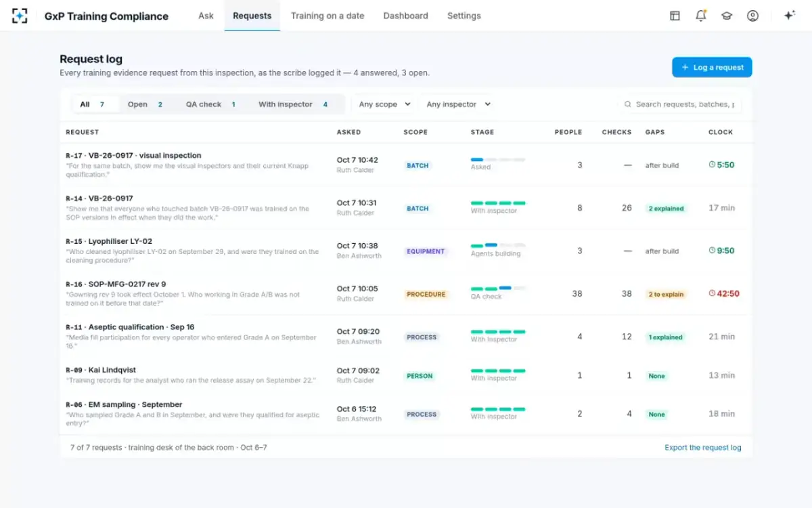This screenshot has height=508, width=812.
Task: Open request R-06 EM sampling September
Action: (124, 404)
